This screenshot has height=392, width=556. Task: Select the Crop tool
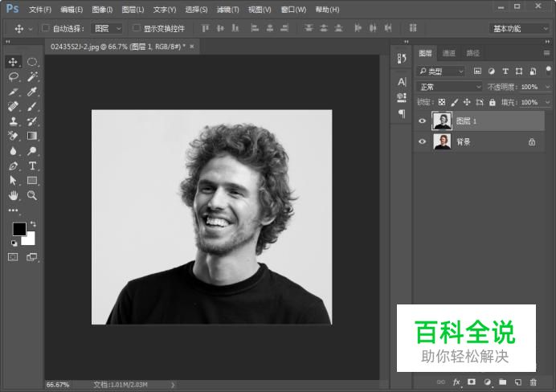click(x=13, y=92)
